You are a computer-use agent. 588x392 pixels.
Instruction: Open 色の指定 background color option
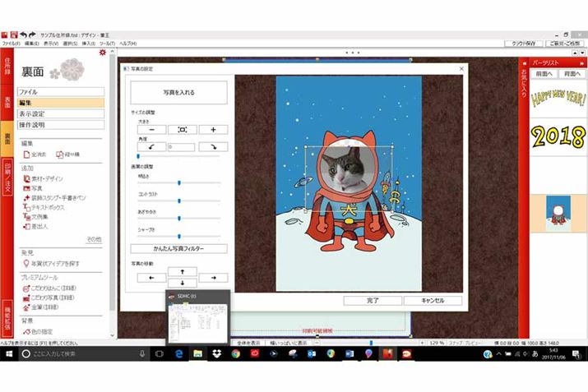click(x=38, y=332)
